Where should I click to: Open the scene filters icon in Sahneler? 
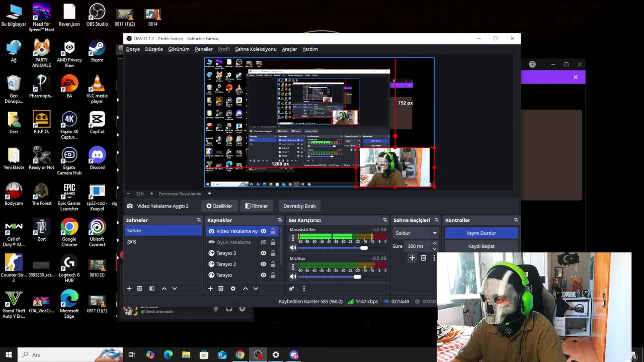click(151, 289)
